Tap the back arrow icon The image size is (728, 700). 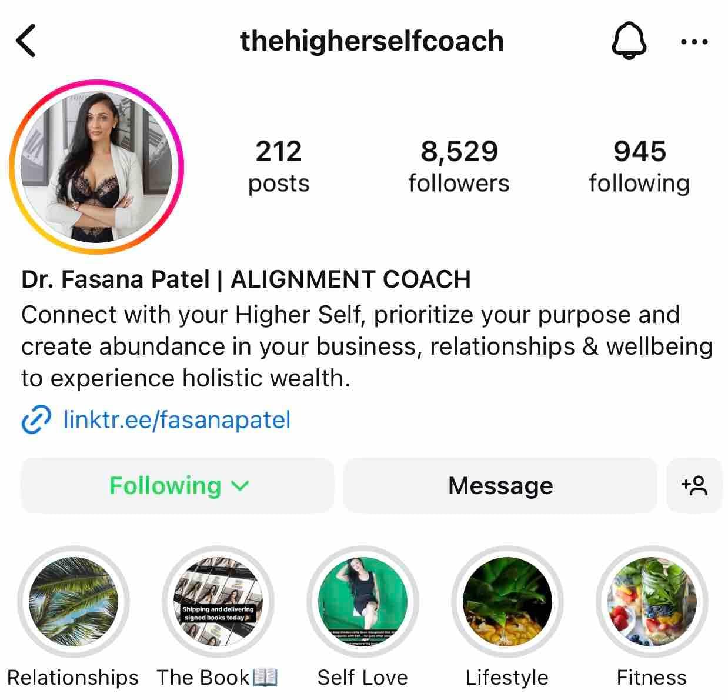point(26,41)
